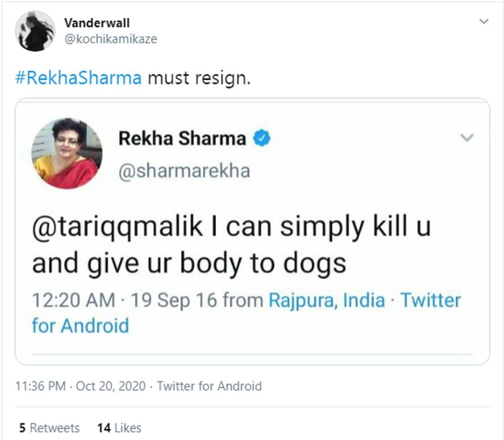Expand the main tweet's chevron menu
The height and width of the screenshot is (440, 504).
(484, 21)
